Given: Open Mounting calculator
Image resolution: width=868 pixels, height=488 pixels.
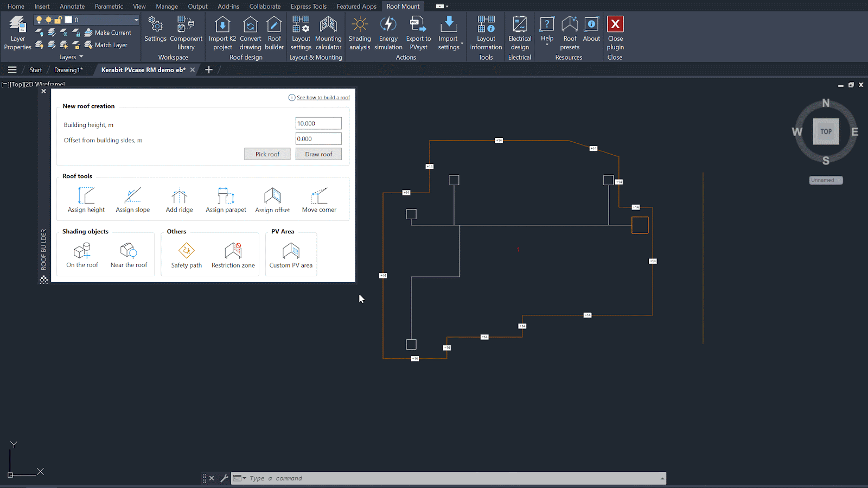Looking at the screenshot, I should click(328, 33).
